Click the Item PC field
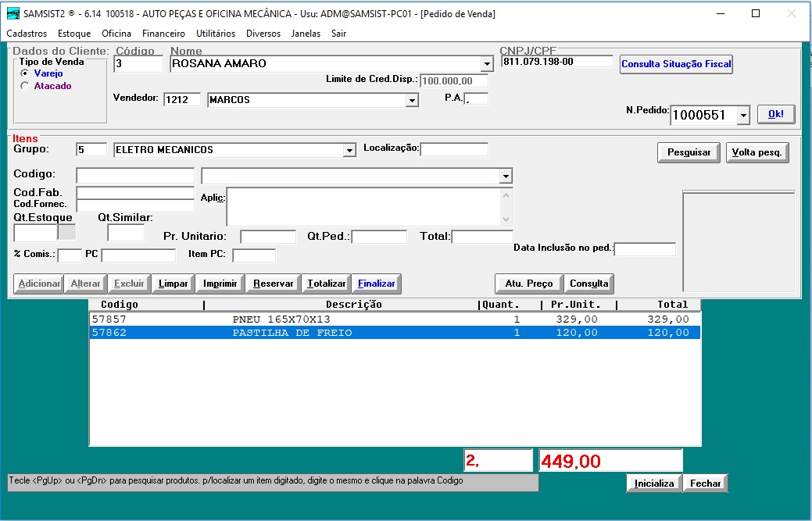Viewport: 812px width, 521px height. click(x=254, y=255)
